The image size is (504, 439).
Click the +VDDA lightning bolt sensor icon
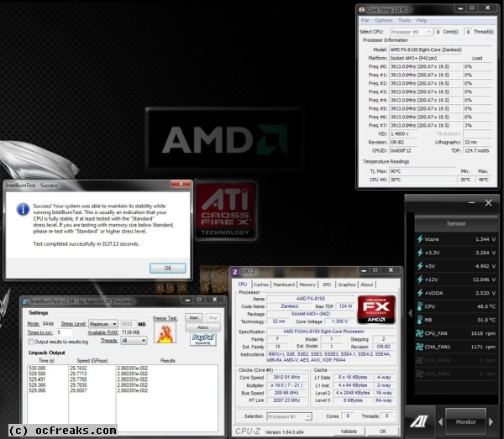pyautogui.click(x=420, y=293)
